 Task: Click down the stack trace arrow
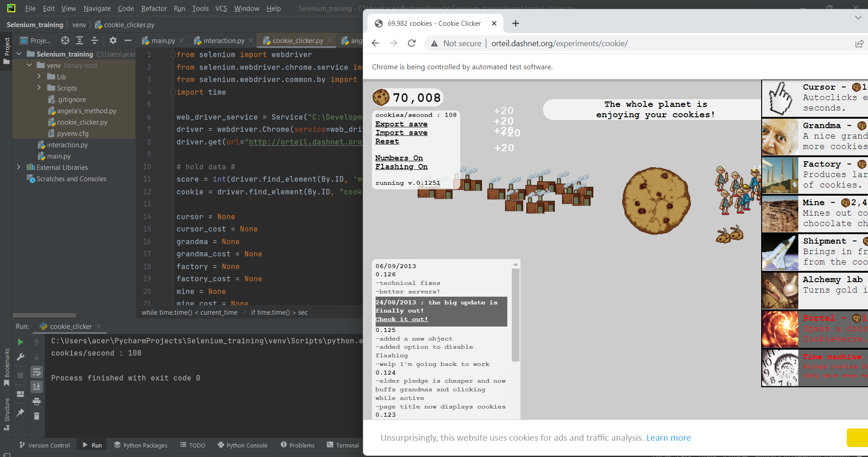tap(37, 357)
